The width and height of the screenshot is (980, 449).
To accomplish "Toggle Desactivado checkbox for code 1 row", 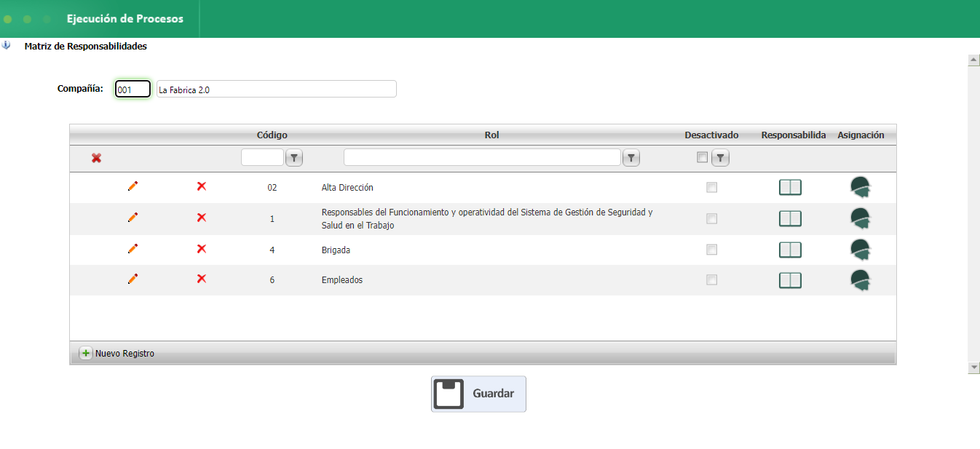I will point(711,218).
